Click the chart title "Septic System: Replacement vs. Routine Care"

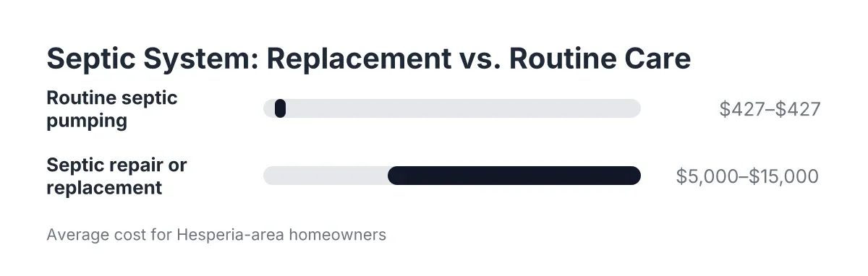click(368, 59)
